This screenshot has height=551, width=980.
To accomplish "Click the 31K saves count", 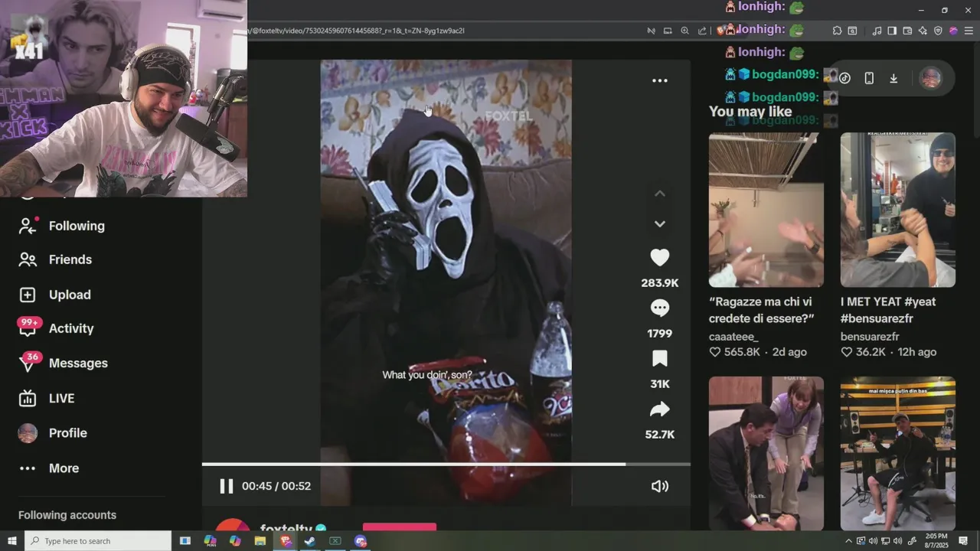I will pyautogui.click(x=660, y=384).
